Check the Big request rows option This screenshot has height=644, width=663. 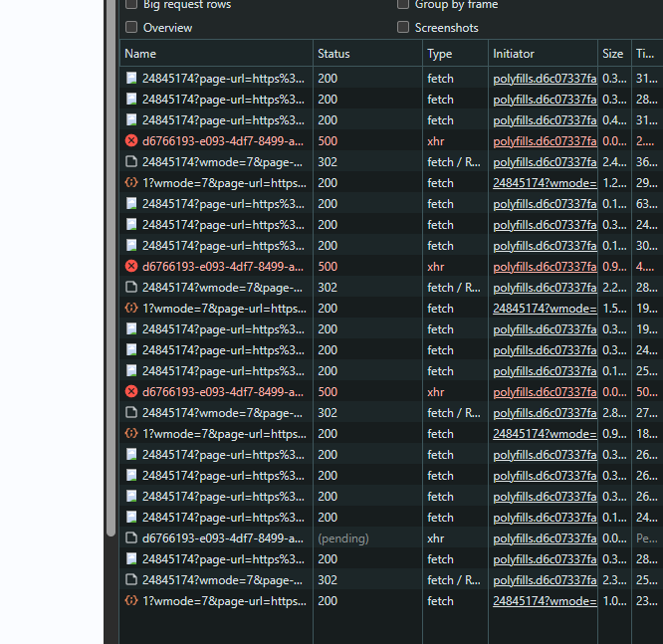(131, 4)
